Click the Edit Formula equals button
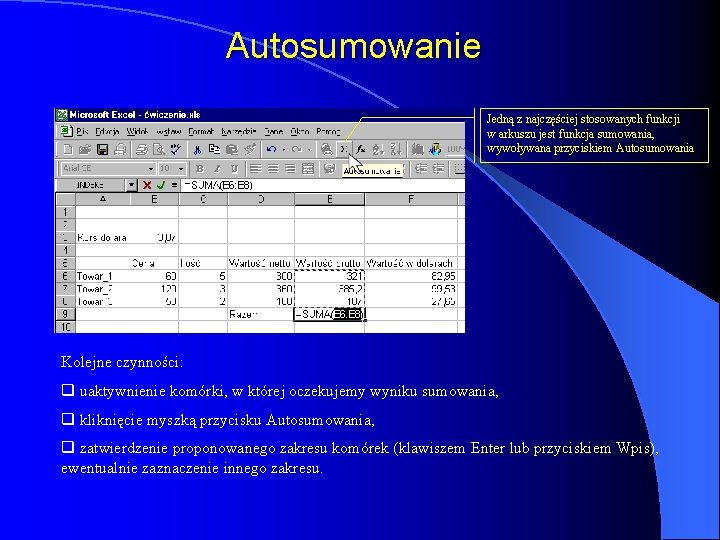720x540 pixels. 174,185
